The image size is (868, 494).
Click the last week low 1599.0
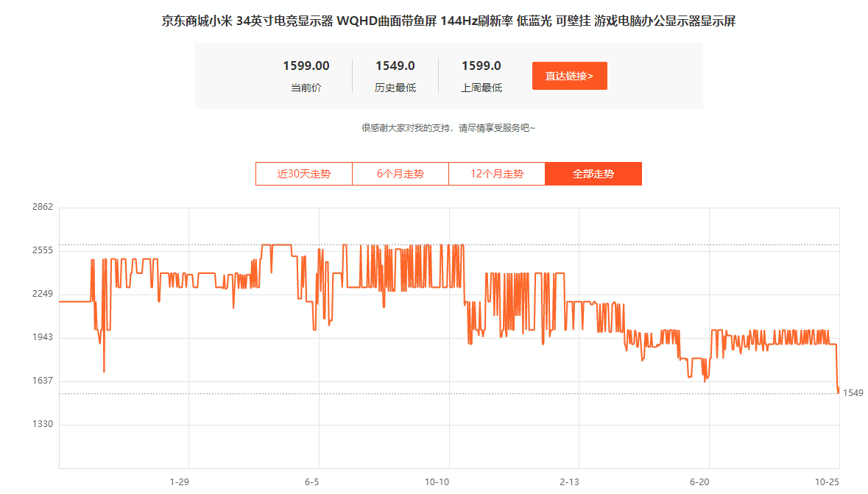pos(481,66)
